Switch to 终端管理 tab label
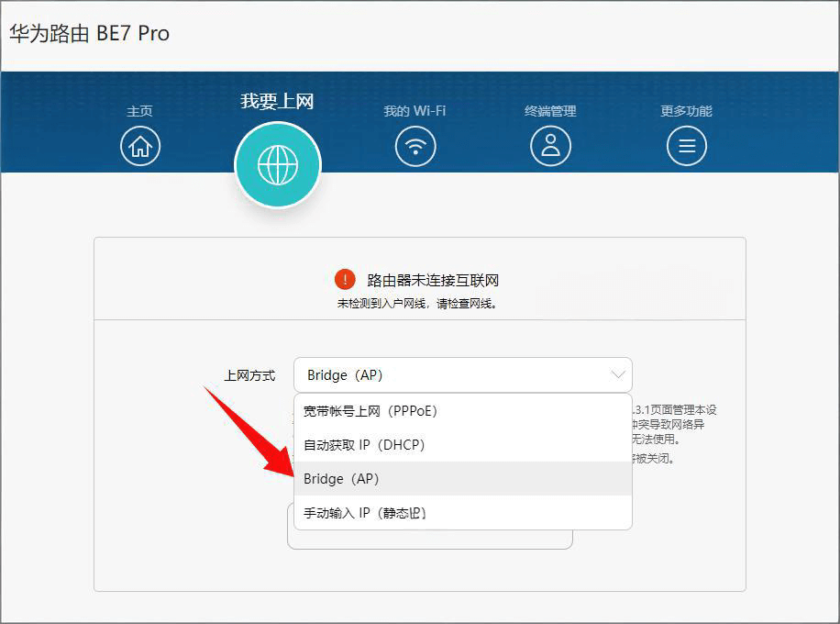This screenshot has height=624, width=840. coord(550,111)
